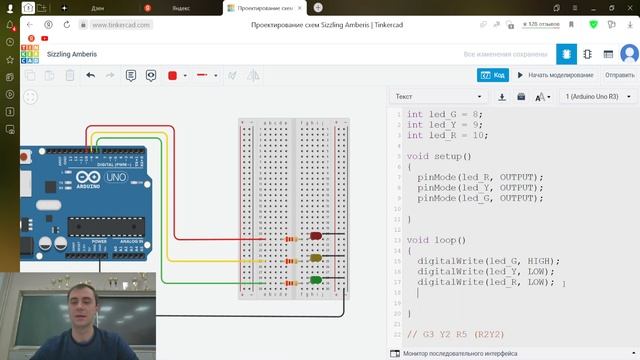Expand the wire type dropdown arrow
This screenshot has height=360, width=640.
coord(216,76)
